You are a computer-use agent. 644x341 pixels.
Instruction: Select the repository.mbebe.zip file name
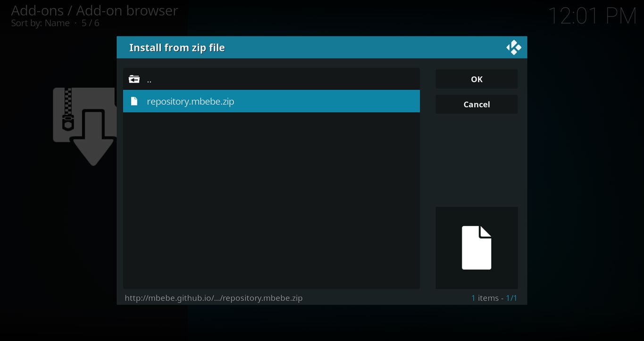190,101
